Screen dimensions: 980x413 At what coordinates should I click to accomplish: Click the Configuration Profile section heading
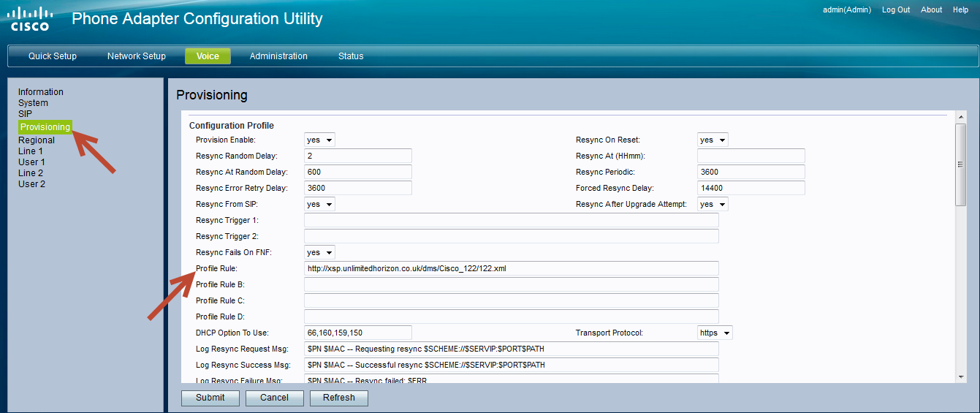click(x=232, y=126)
